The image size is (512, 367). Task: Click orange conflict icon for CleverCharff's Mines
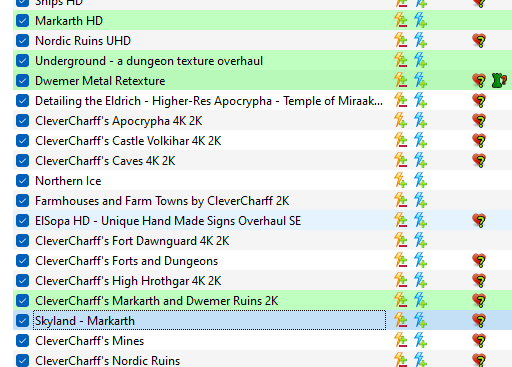click(x=400, y=340)
